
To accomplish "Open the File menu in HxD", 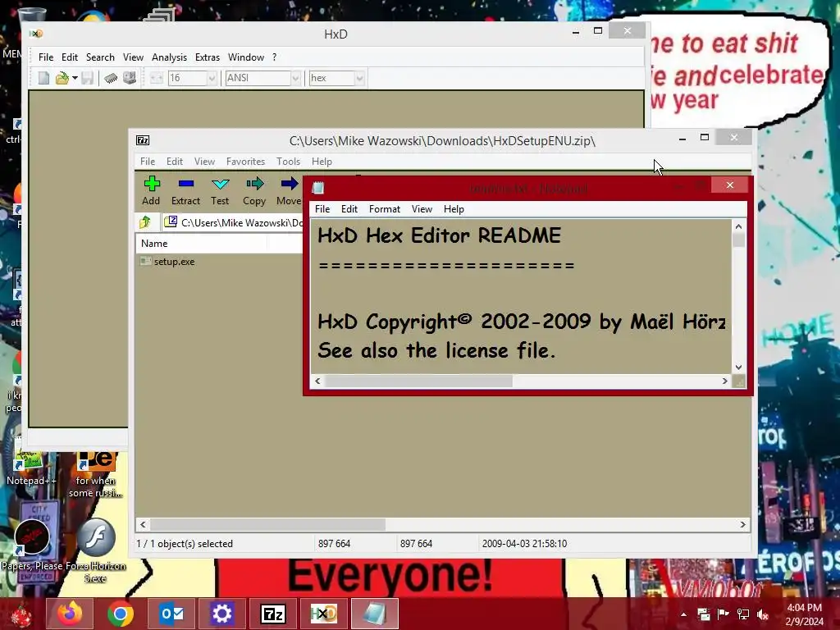I will coord(46,57).
